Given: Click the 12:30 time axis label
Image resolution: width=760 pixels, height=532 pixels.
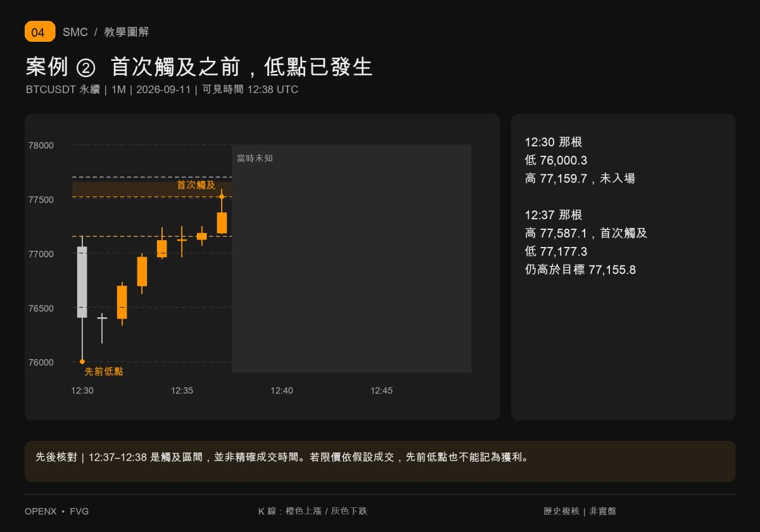Looking at the screenshot, I should tap(82, 391).
